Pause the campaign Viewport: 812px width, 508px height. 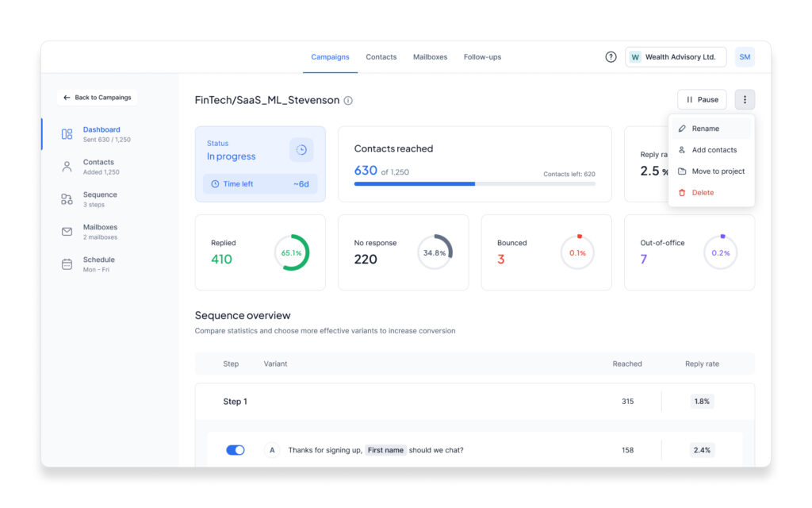click(702, 99)
